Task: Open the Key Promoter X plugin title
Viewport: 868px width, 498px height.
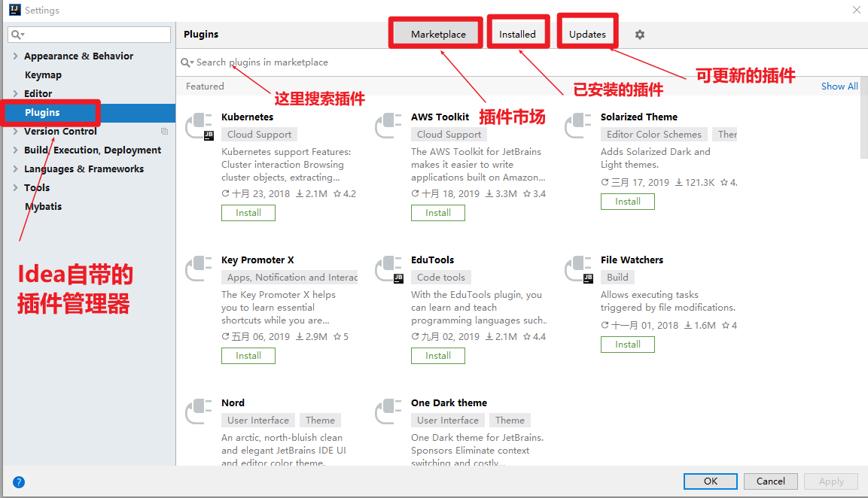Action: click(x=257, y=260)
